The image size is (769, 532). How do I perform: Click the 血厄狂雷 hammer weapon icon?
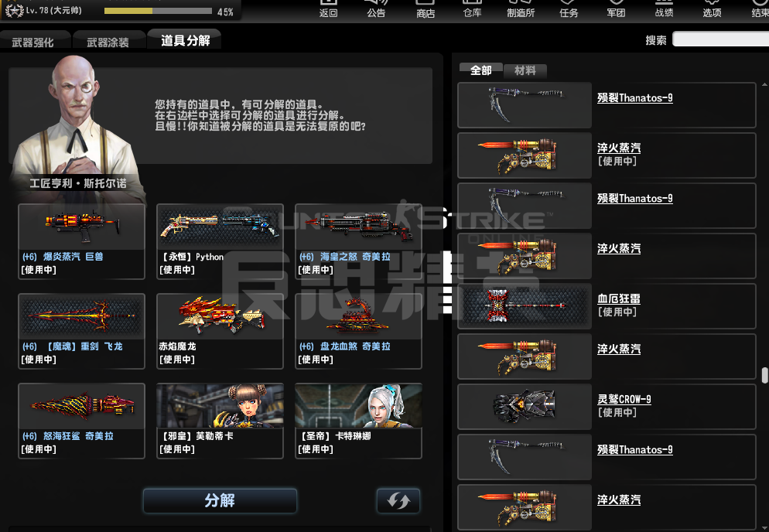click(525, 306)
